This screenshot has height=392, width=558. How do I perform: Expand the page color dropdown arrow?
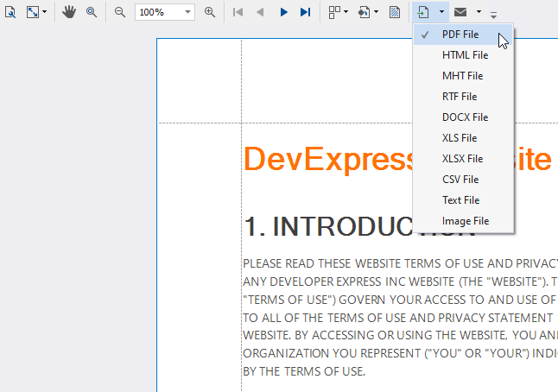pyautogui.click(x=375, y=12)
